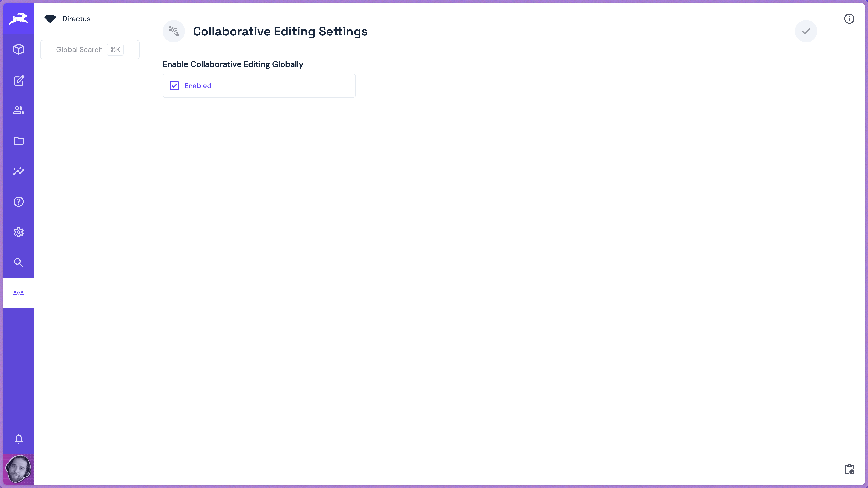The image size is (868, 488).
Task: Open the User Directory module
Action: point(18,110)
